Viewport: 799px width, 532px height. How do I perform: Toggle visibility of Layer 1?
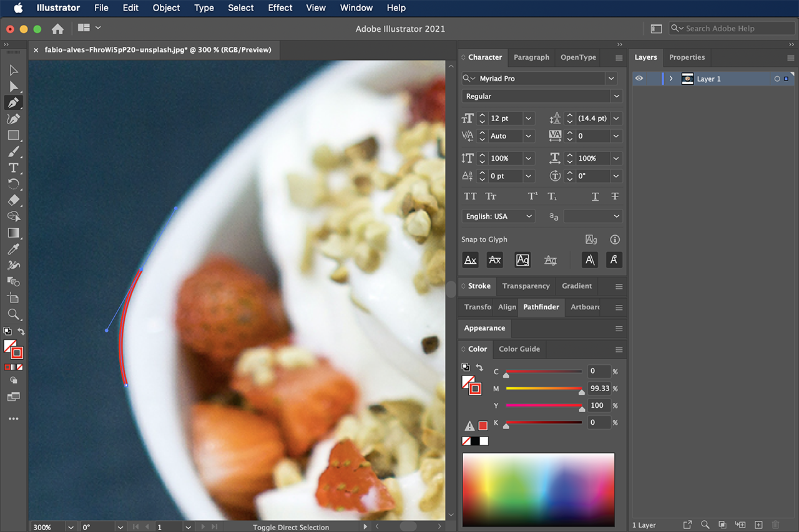click(639, 79)
